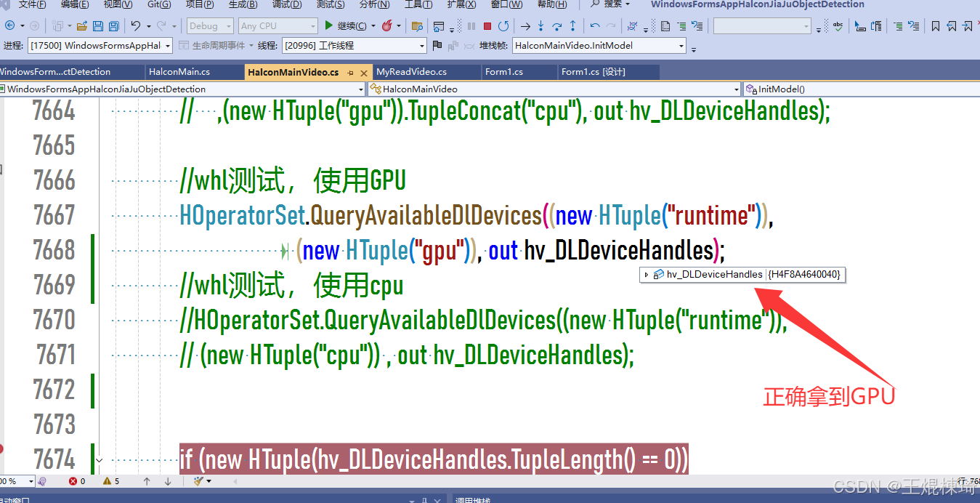Image resolution: width=980 pixels, height=503 pixels.
Task: Expand the hv_DLDeviceHandles data tip arrow
Action: coord(646,275)
